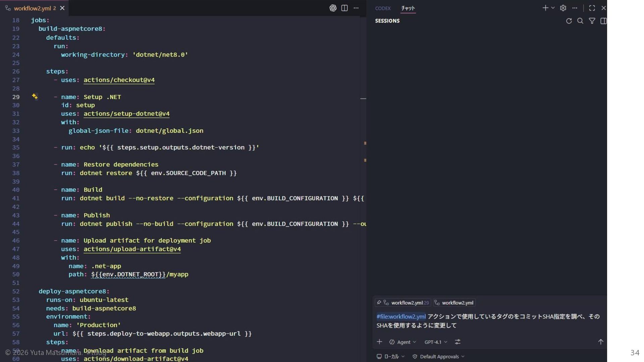Image resolution: width=644 pixels, height=362 pixels.
Task: Toggle the pin on workflow2.yml:29 context
Action: [379, 303]
